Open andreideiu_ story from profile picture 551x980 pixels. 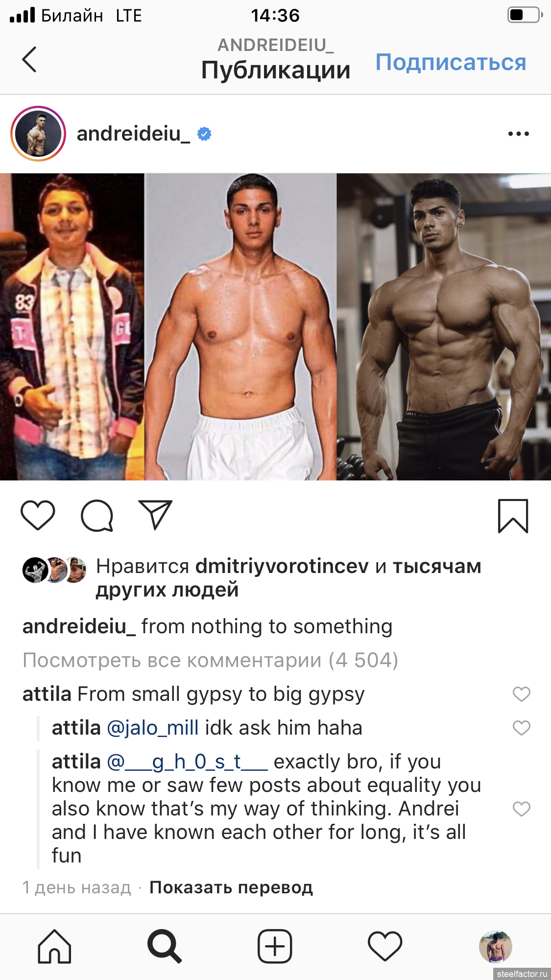pyautogui.click(x=38, y=134)
